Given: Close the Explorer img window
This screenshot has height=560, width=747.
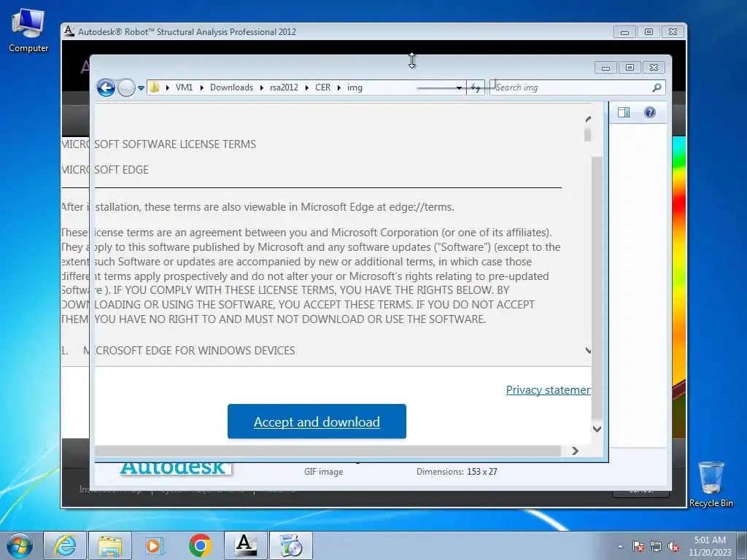Looking at the screenshot, I should click(x=654, y=68).
